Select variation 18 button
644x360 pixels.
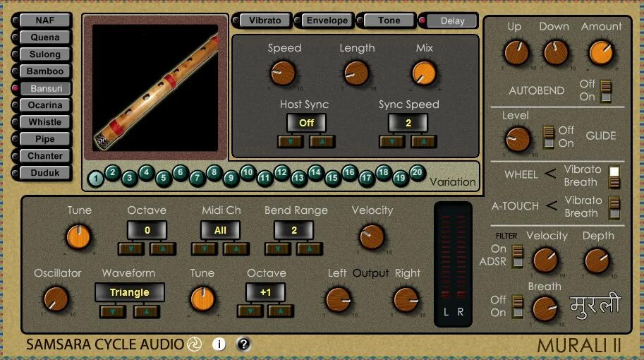tap(383, 172)
